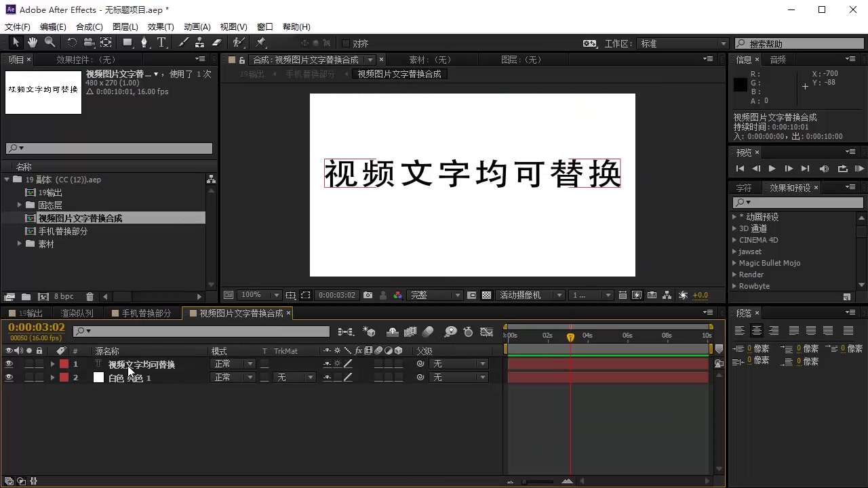Screen dimensions: 868x488
Task: Select the Hand tool in the toolbar
Action: click(x=32, y=42)
